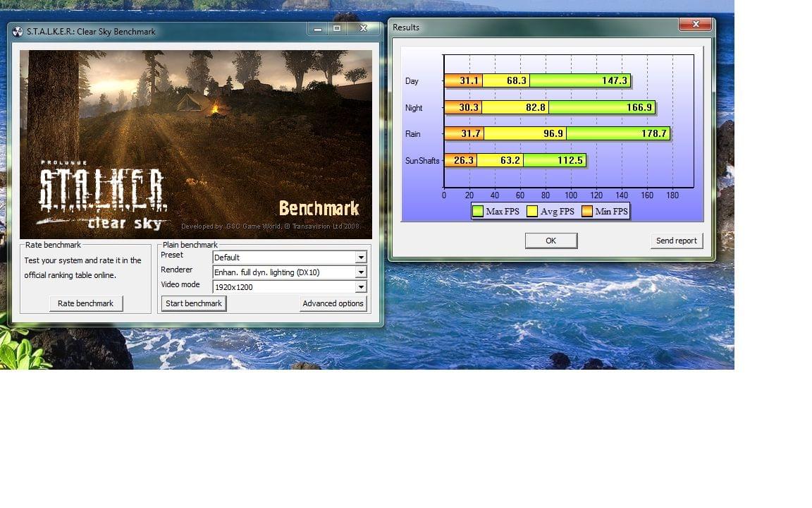Click the green Max FPS legend swatch
The width and height of the screenshot is (812, 508).
pos(478,211)
